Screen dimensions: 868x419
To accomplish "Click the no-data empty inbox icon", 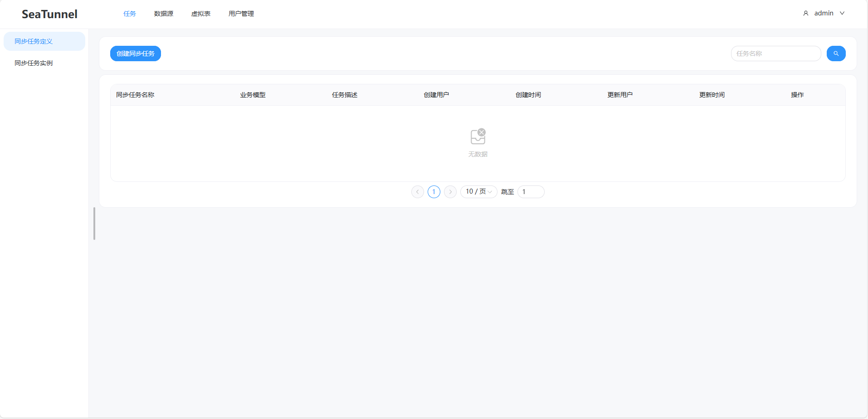I will point(478,136).
